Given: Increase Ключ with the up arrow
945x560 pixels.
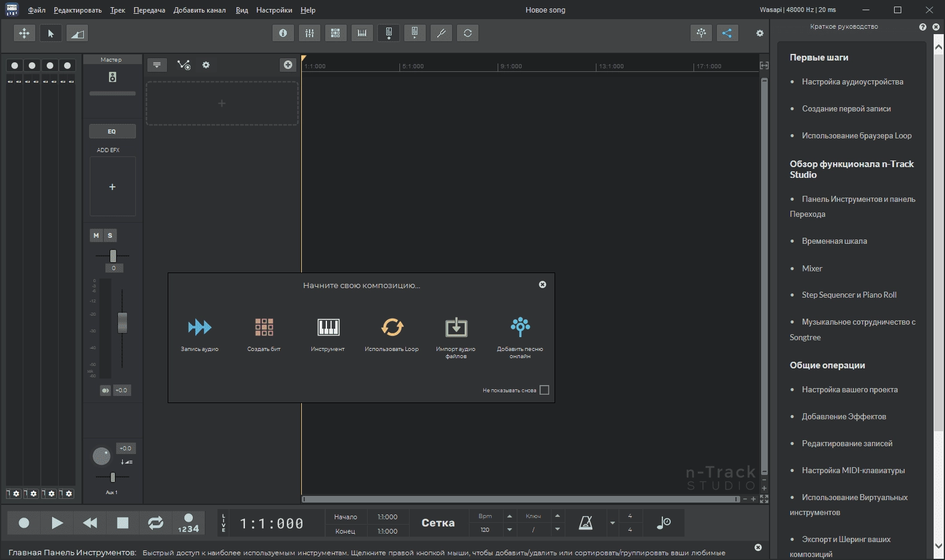Looking at the screenshot, I should [x=558, y=516].
